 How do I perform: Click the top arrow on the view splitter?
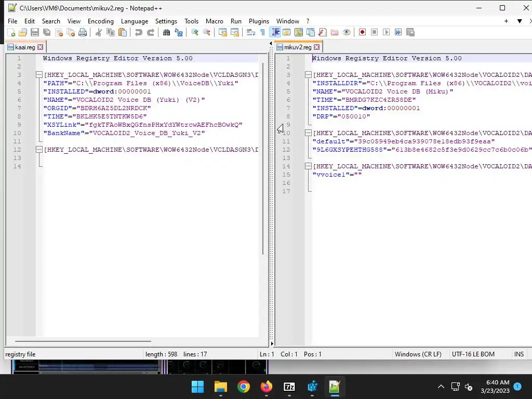click(x=271, y=43)
